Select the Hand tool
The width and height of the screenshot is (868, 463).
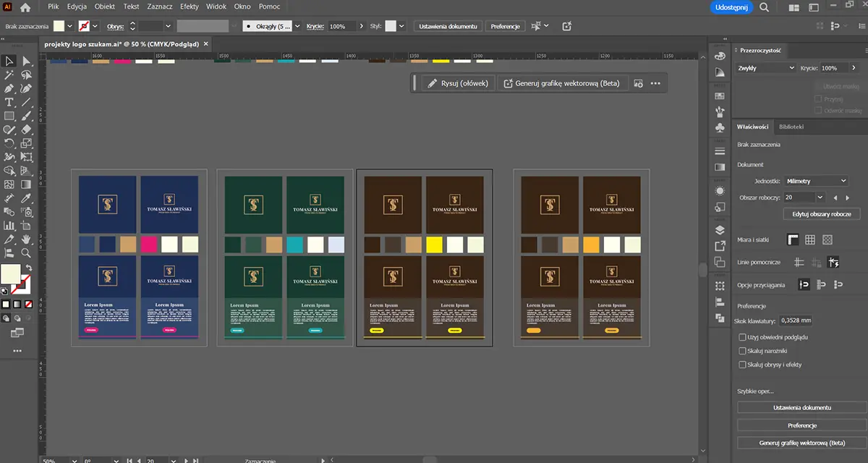(x=27, y=239)
